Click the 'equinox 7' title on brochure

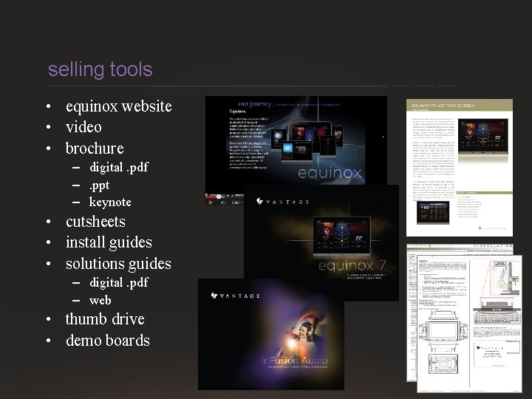(352, 265)
